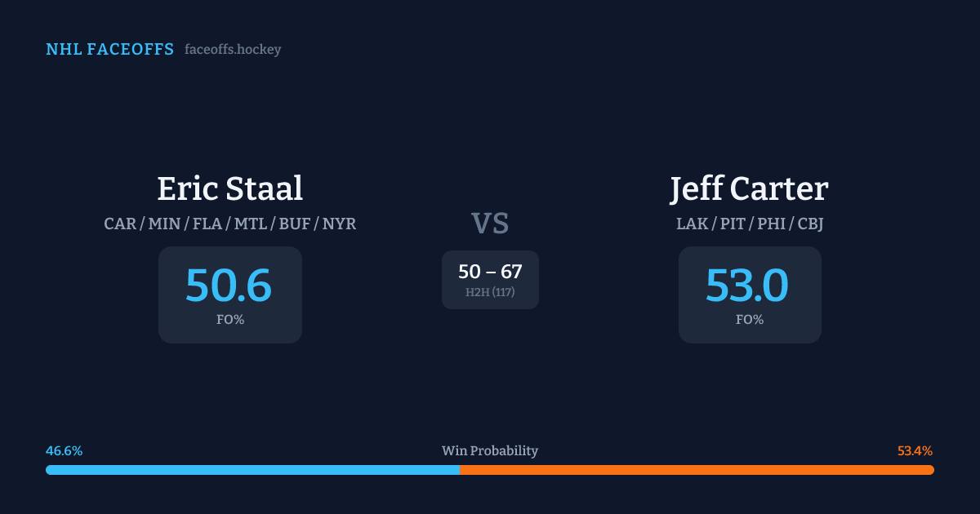Click the 53.4% win probability label
Viewport: 980px width, 514px height.
tap(915, 451)
